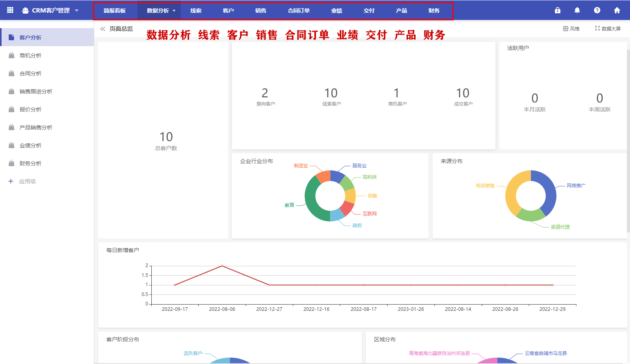Screen dimensions: 630x364
Task: Open the 合同订单 menu item
Action: pyautogui.click(x=299, y=11)
